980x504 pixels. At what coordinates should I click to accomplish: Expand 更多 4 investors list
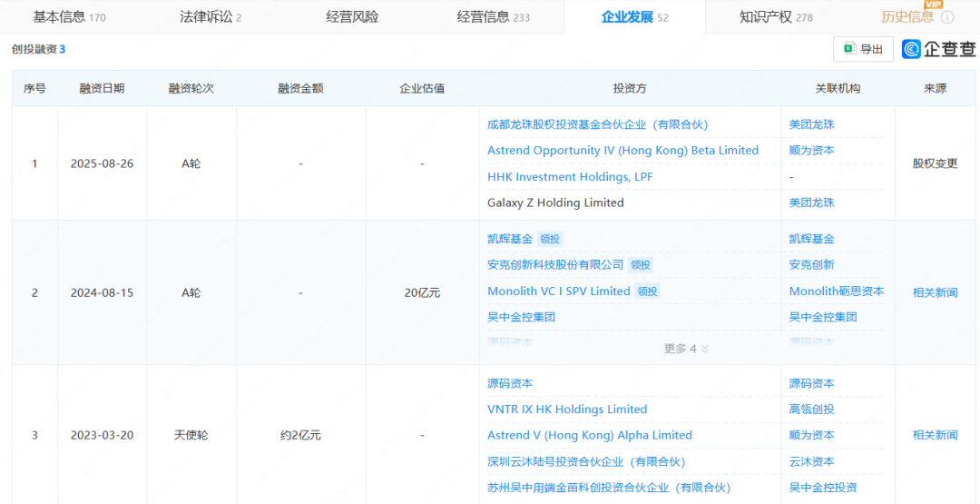point(686,349)
